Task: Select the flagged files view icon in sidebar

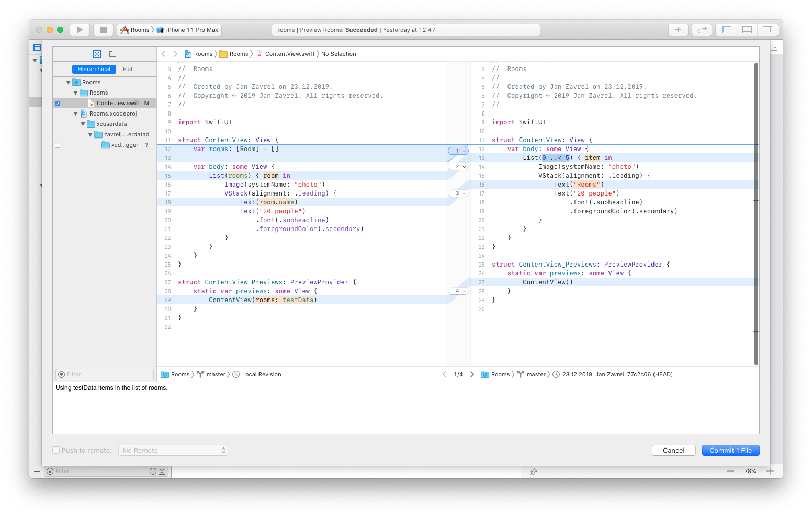Action: (97, 54)
